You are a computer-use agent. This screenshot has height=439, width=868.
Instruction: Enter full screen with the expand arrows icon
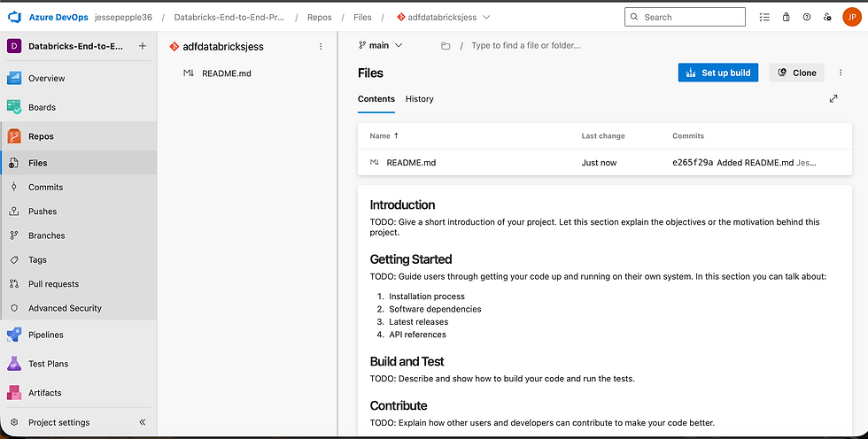pyautogui.click(x=833, y=99)
